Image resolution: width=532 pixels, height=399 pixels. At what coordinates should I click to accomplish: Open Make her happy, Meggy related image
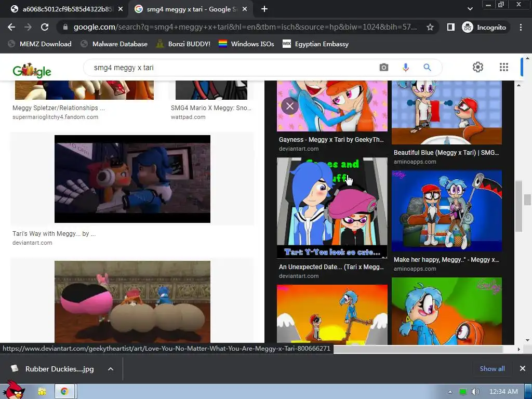pos(446,211)
